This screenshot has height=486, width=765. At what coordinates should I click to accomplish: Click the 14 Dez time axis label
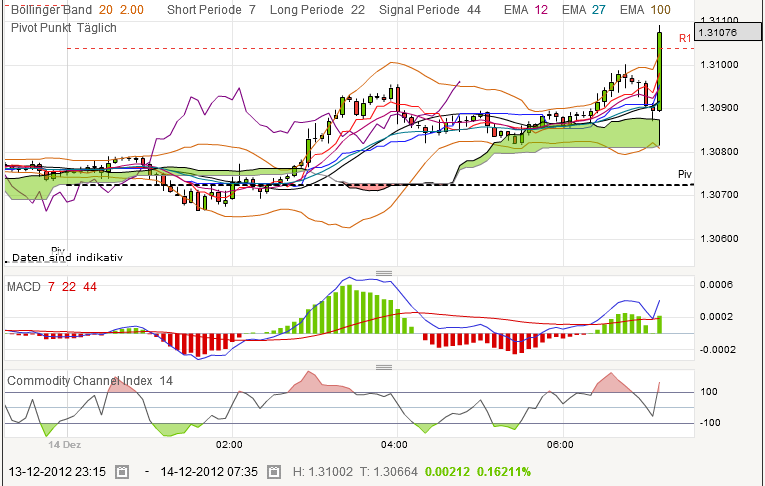coord(64,445)
